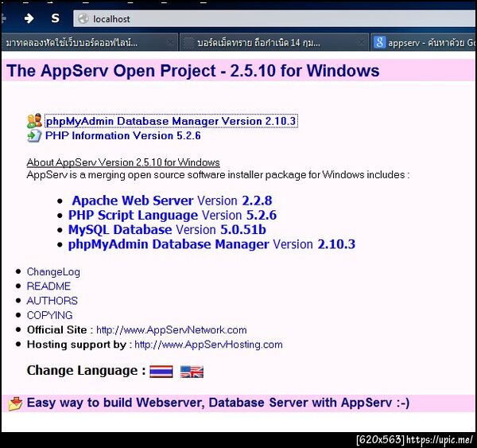Click the Google icon on appserv tab

click(x=379, y=42)
